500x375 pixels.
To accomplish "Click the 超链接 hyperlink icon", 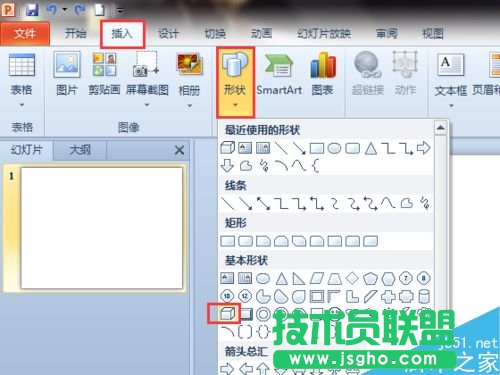I will tap(368, 73).
